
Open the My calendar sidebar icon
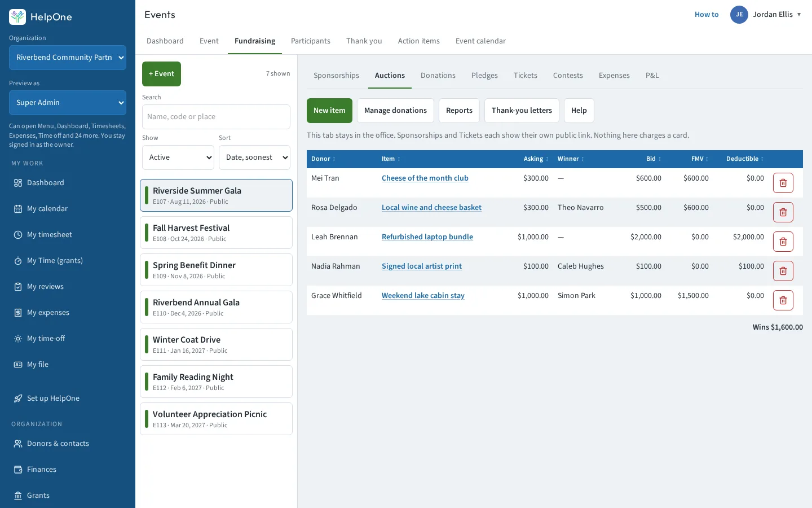point(18,209)
